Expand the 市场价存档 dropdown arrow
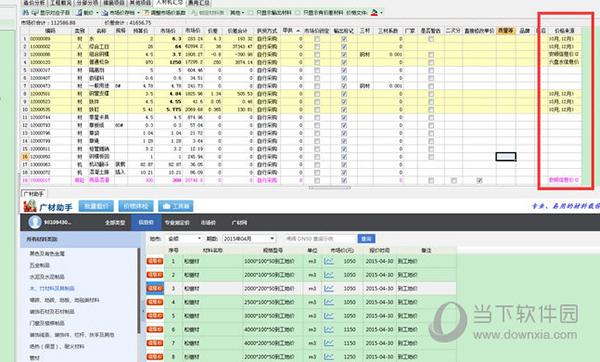This screenshot has height=362, width=600. 138,13
